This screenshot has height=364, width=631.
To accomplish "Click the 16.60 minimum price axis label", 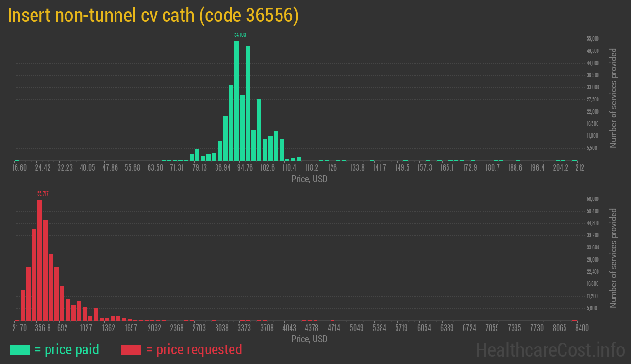I will click(19, 168).
